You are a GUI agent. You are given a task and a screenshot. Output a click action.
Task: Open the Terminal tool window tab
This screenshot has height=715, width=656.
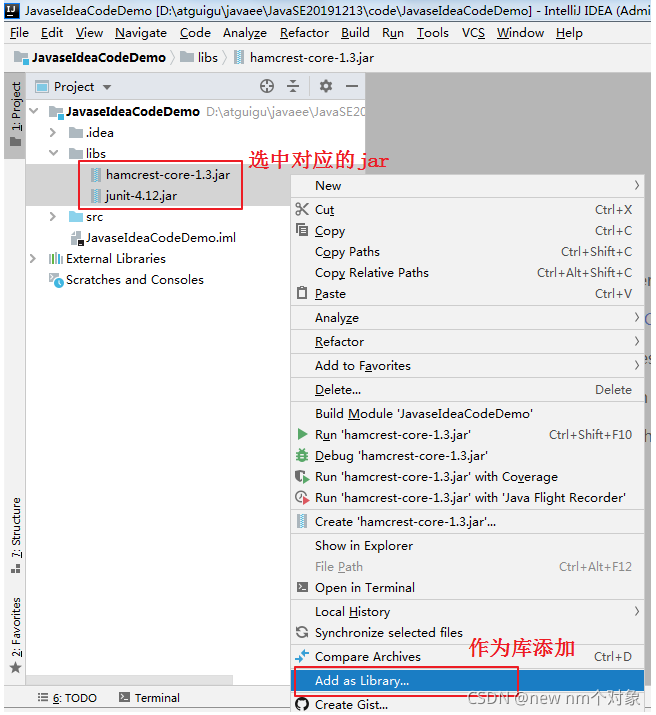pyautogui.click(x=150, y=698)
